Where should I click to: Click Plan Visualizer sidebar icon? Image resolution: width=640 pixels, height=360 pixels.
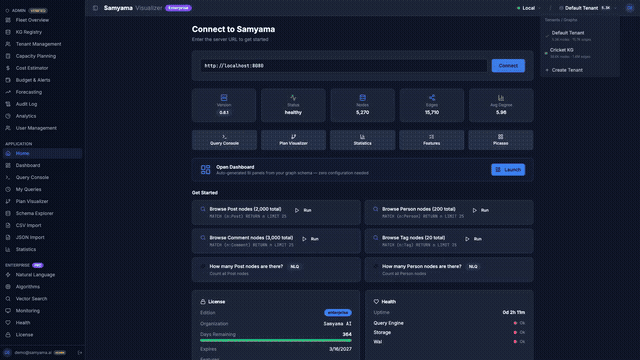8,201
